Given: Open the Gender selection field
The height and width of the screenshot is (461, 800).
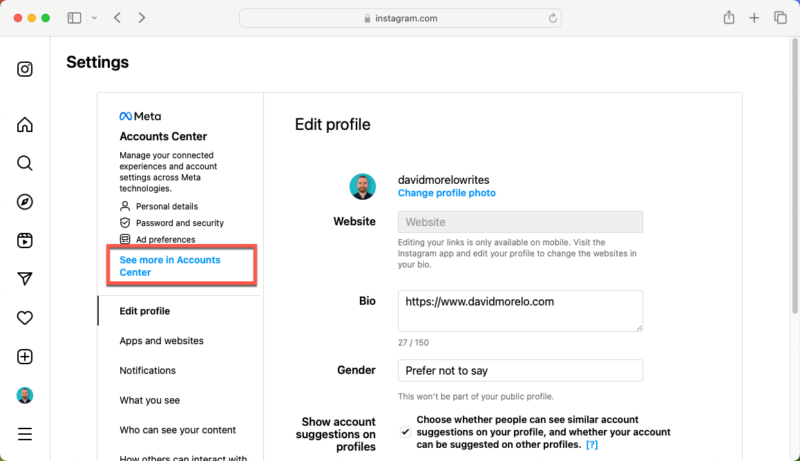Looking at the screenshot, I should click(x=520, y=370).
